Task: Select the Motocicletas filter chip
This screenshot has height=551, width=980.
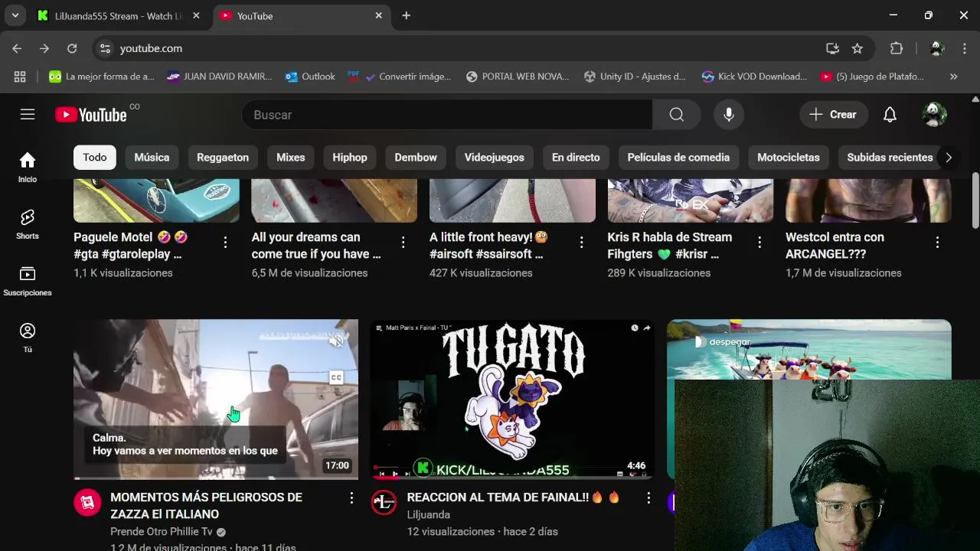Action: [789, 158]
